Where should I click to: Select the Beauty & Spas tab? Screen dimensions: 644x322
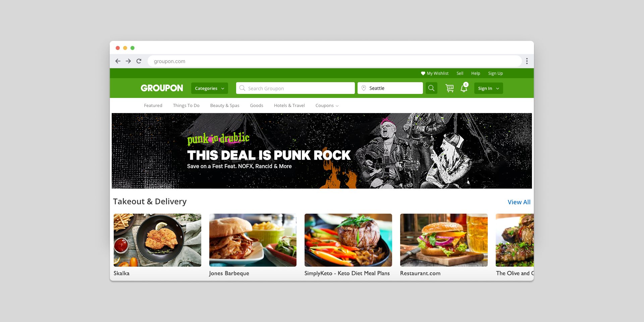click(225, 106)
